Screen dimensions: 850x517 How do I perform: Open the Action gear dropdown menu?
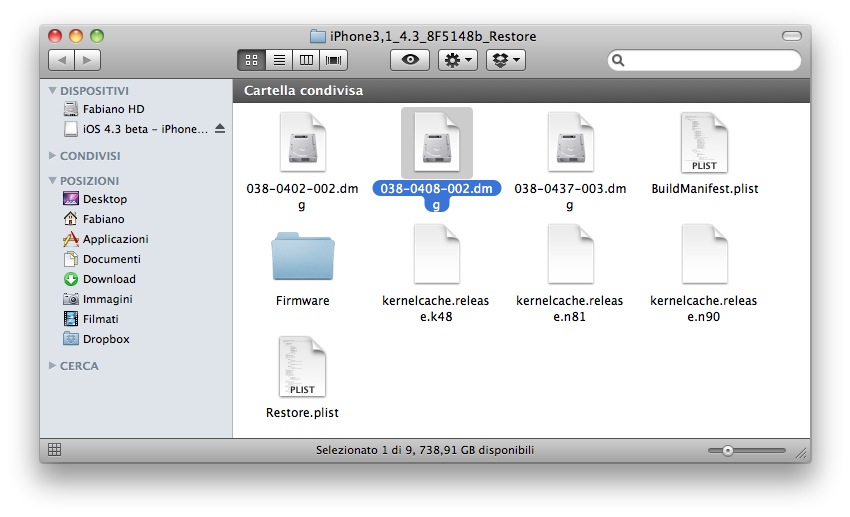click(x=458, y=60)
